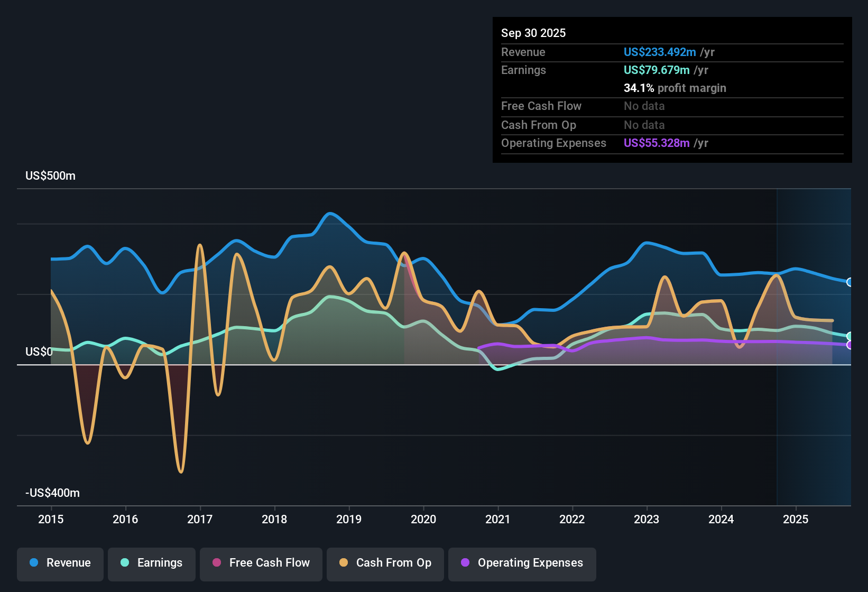This screenshot has height=592, width=868.
Task: Click the Revenue value US$233.492m in tooltip
Action: (660, 52)
